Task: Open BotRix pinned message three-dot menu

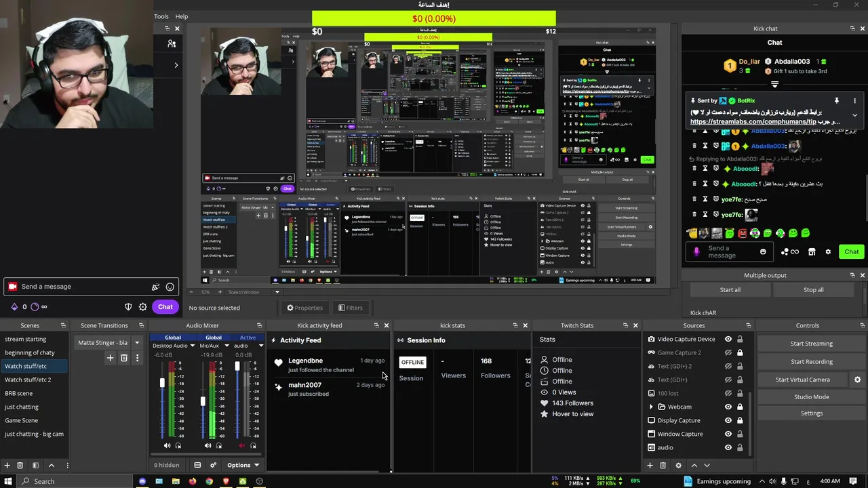Action: click(854, 100)
